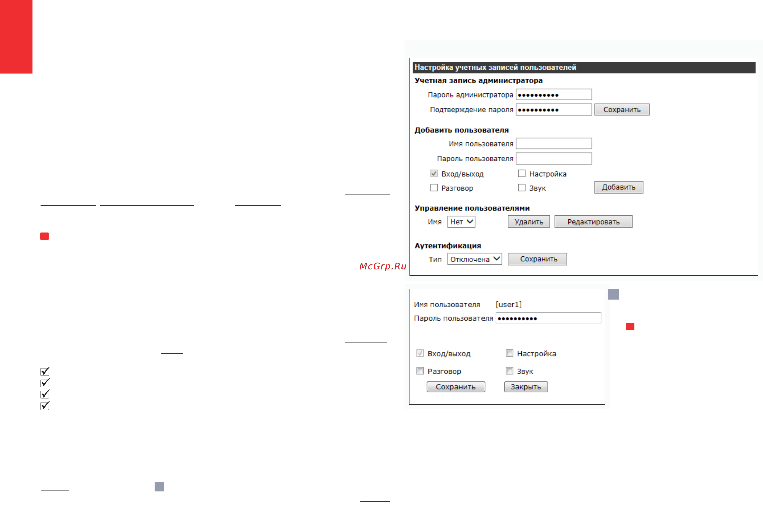Image resolution: width=763 pixels, height=532 pixels.
Task: Toggle Вход/выход checkbox in user1 edit dialog
Action: [420, 353]
